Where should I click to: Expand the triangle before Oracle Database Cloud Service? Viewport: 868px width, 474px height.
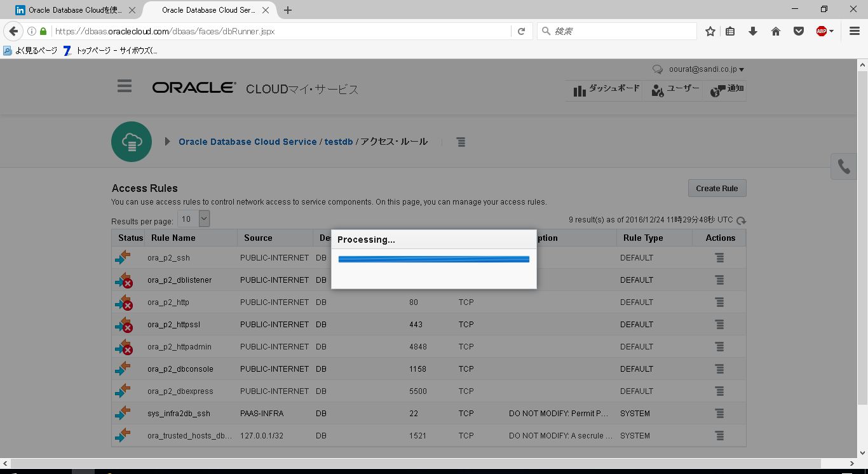click(167, 142)
